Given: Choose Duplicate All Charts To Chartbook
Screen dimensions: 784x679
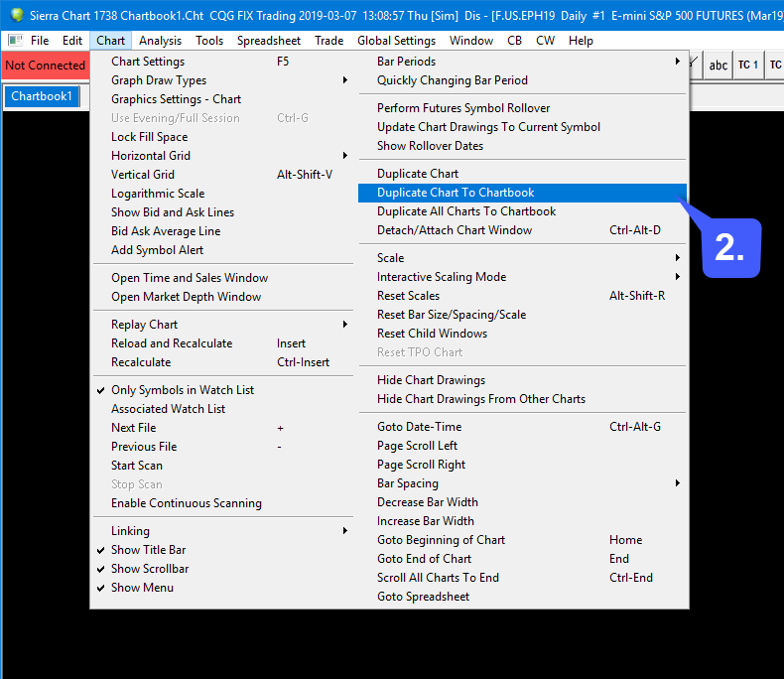Looking at the screenshot, I should click(522, 211).
